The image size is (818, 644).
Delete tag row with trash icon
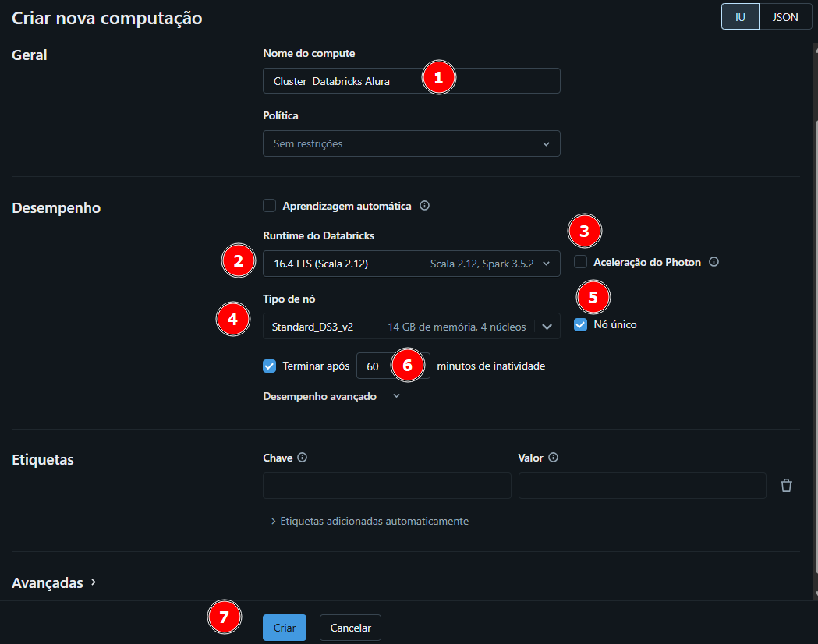coord(786,486)
